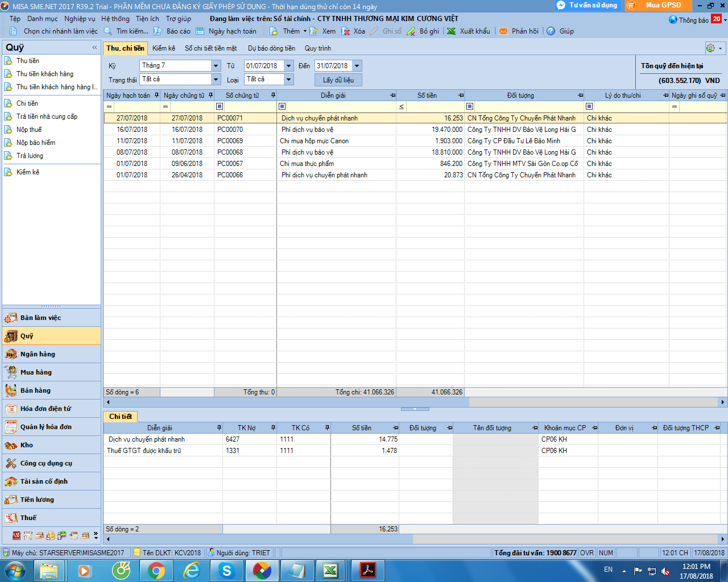Open the Báo cáo reports tool
728x582 pixels.
coord(172,31)
